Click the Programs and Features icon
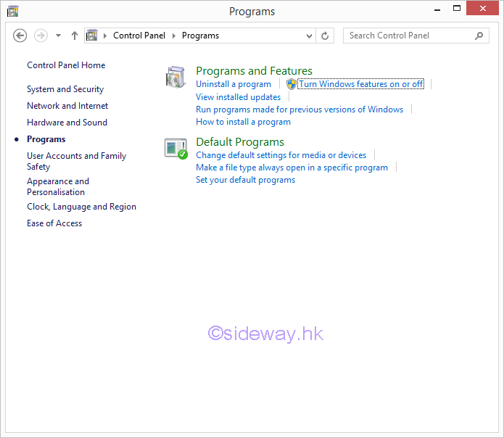 point(176,77)
